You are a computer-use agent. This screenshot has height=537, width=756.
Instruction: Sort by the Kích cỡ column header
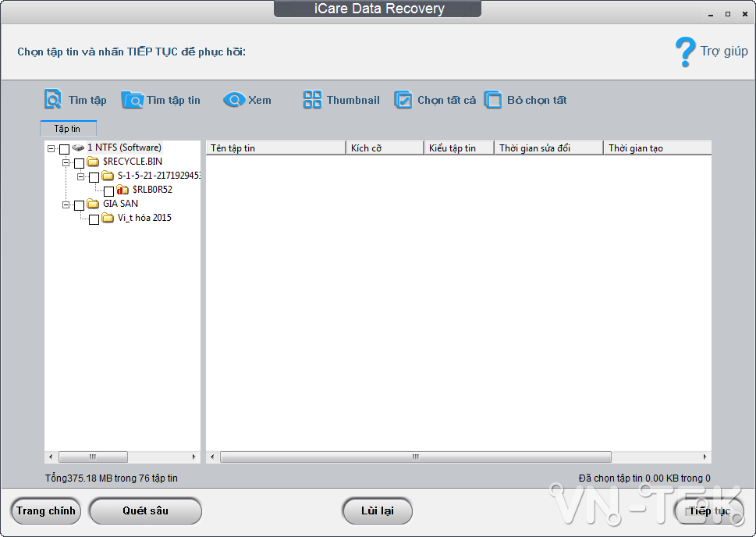click(383, 147)
